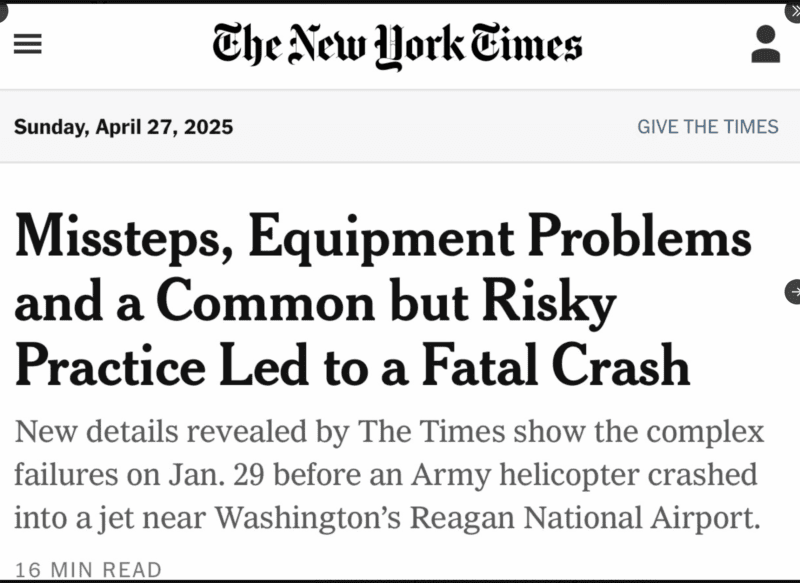Click the 'New details revealed by The Times' summary

389,475
